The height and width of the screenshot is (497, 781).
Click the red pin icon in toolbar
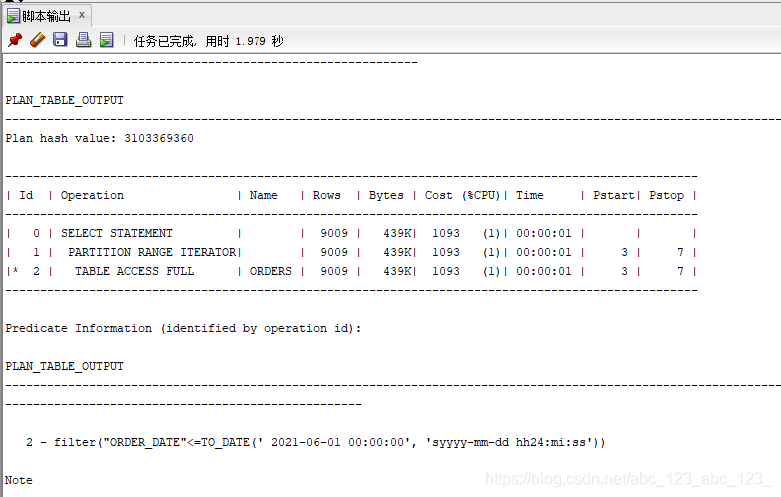(15, 40)
